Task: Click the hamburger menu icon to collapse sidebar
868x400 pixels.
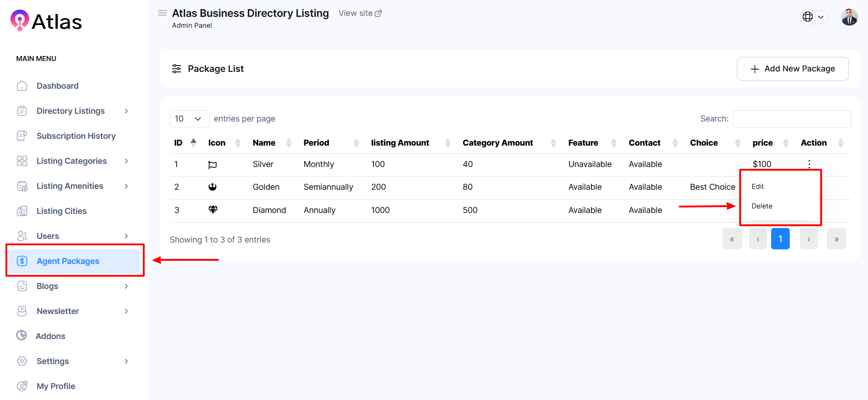Action: click(162, 13)
